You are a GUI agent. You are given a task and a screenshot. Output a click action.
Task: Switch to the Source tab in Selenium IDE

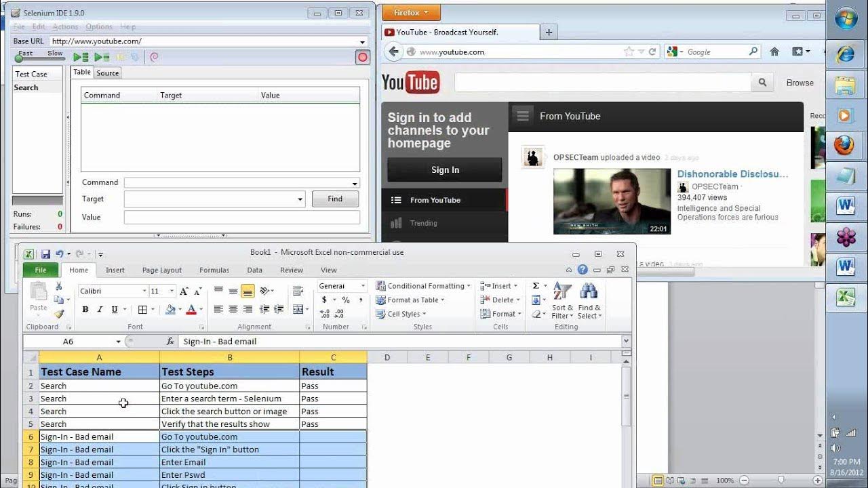[x=107, y=73]
